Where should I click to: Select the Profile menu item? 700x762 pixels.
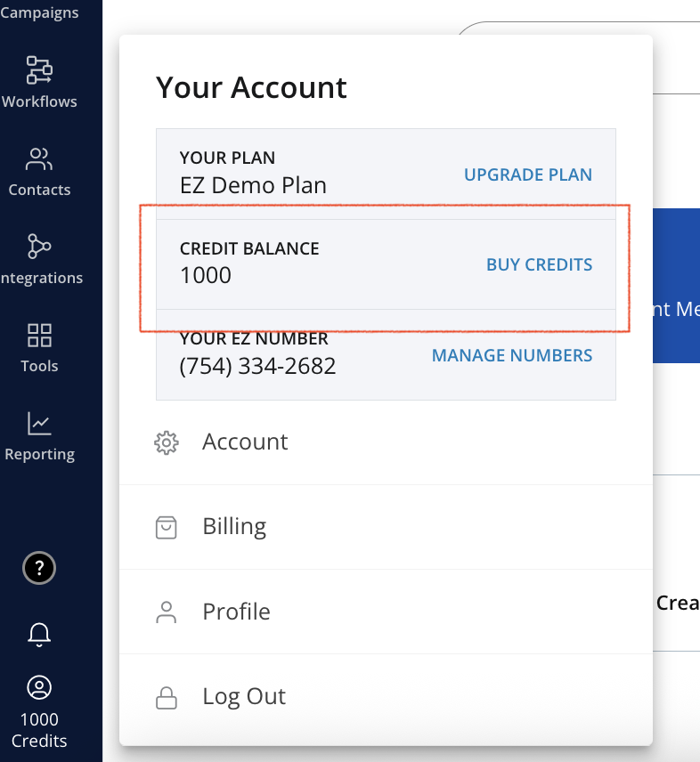click(x=386, y=612)
